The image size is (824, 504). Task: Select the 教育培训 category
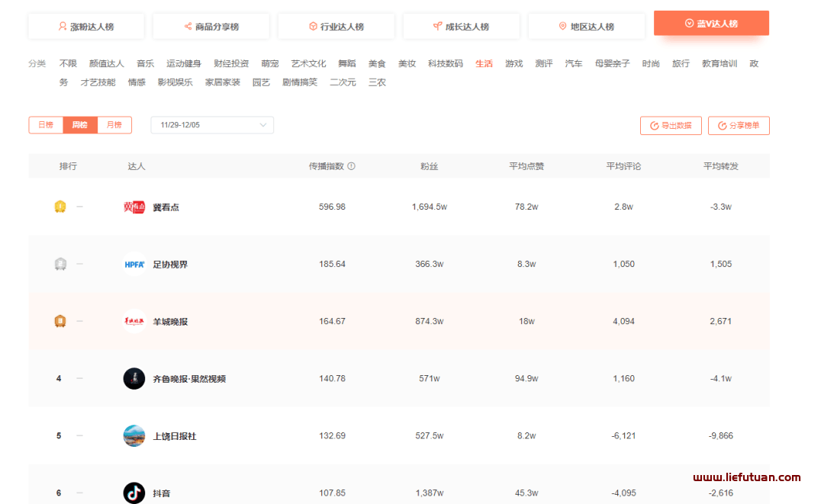(x=719, y=63)
